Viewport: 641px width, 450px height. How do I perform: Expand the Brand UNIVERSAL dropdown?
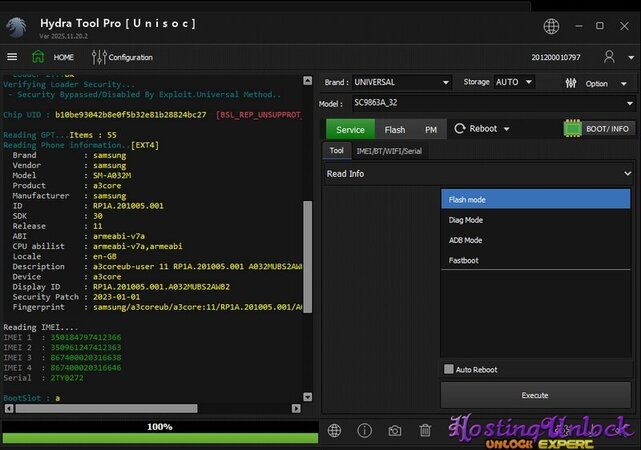click(x=444, y=82)
